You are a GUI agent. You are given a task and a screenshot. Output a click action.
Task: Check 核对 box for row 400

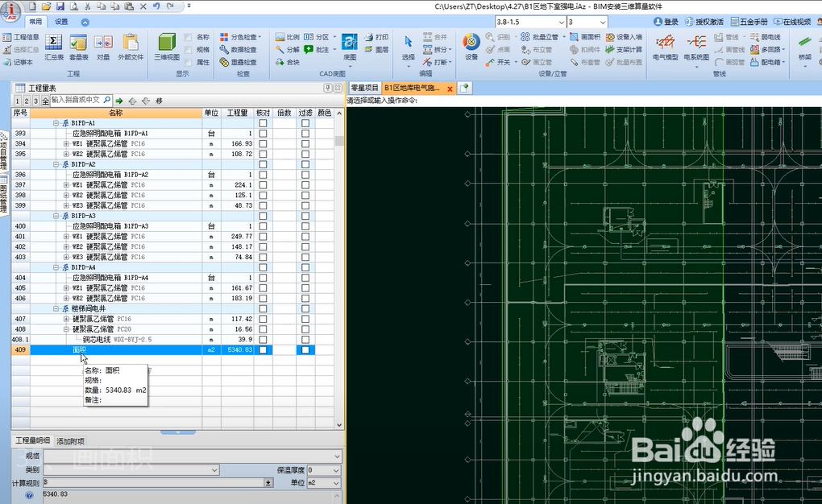[264, 226]
